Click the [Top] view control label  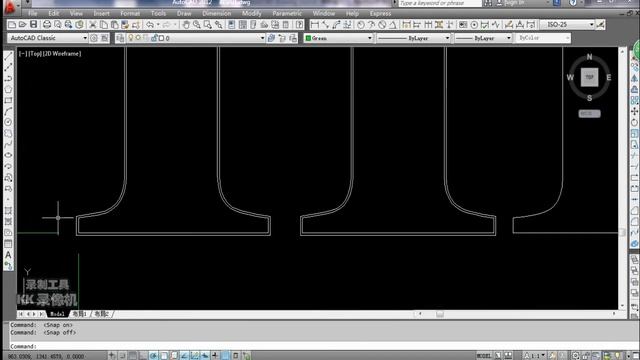click(35, 53)
